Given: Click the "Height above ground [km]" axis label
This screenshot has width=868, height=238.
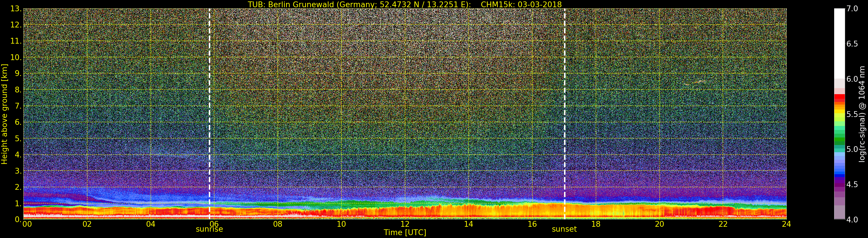Looking at the screenshot, I should pos(4,114).
